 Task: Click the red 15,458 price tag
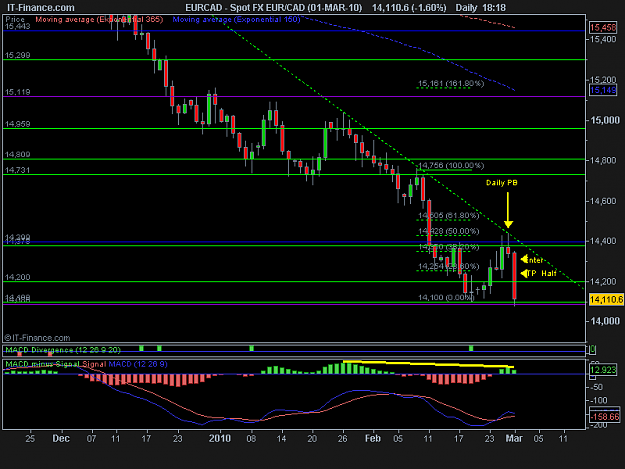pyautogui.click(x=603, y=27)
